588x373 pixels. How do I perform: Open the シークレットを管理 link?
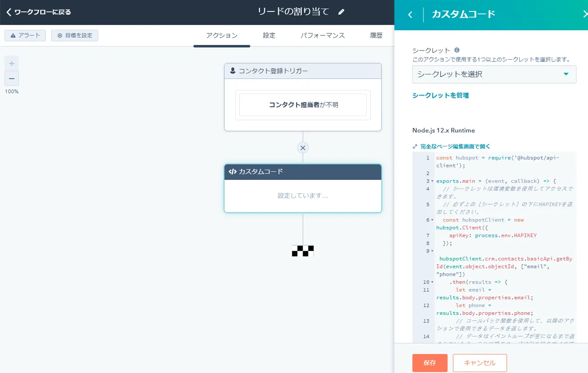[440, 95]
